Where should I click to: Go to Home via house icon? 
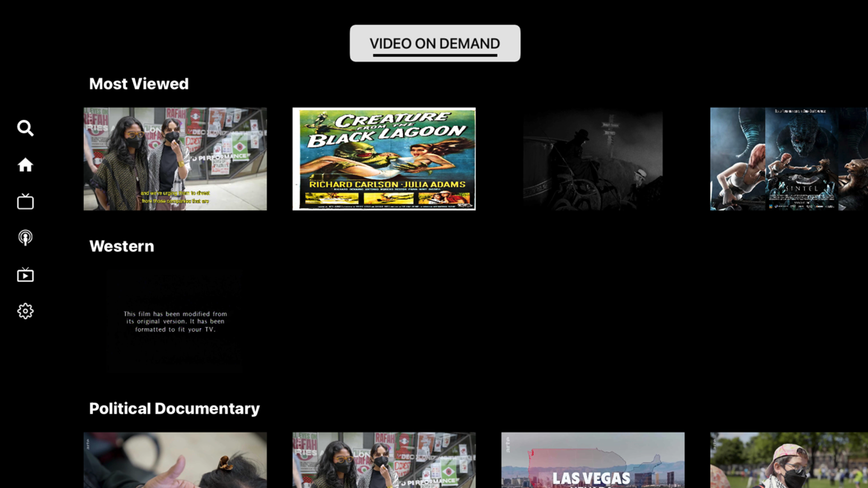pos(25,165)
